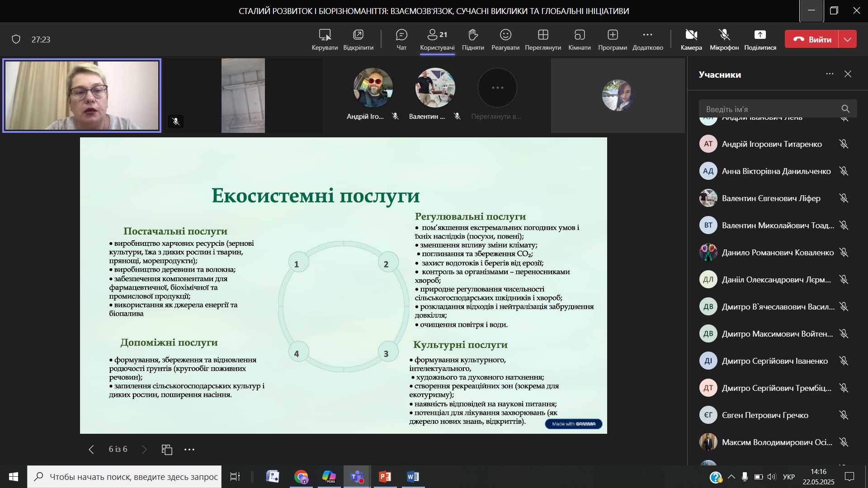This screenshot has width=868, height=488.
Task: Expand the Leave button dropdown arrow
Action: tap(848, 39)
